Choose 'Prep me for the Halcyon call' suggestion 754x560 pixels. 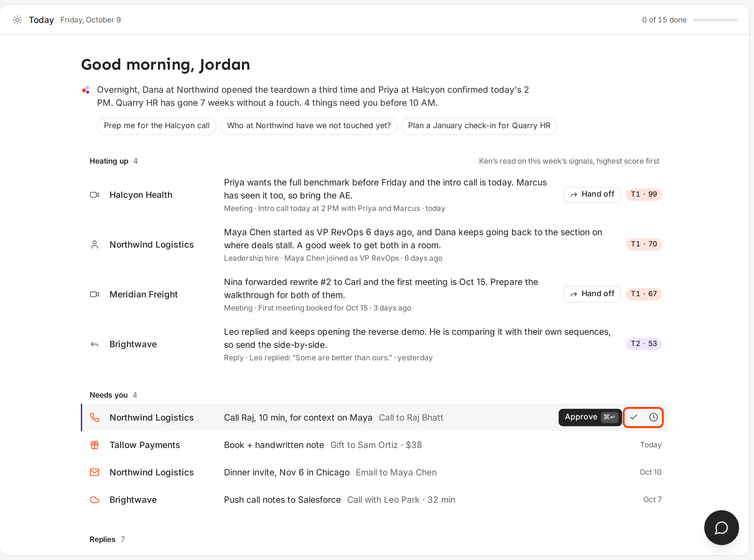click(x=156, y=126)
